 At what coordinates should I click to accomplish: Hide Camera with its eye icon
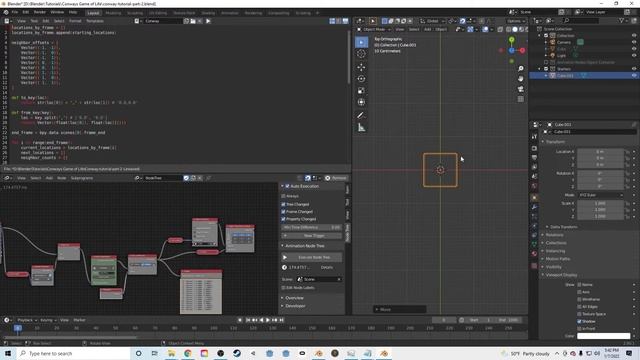pyautogui.click(x=634, y=42)
